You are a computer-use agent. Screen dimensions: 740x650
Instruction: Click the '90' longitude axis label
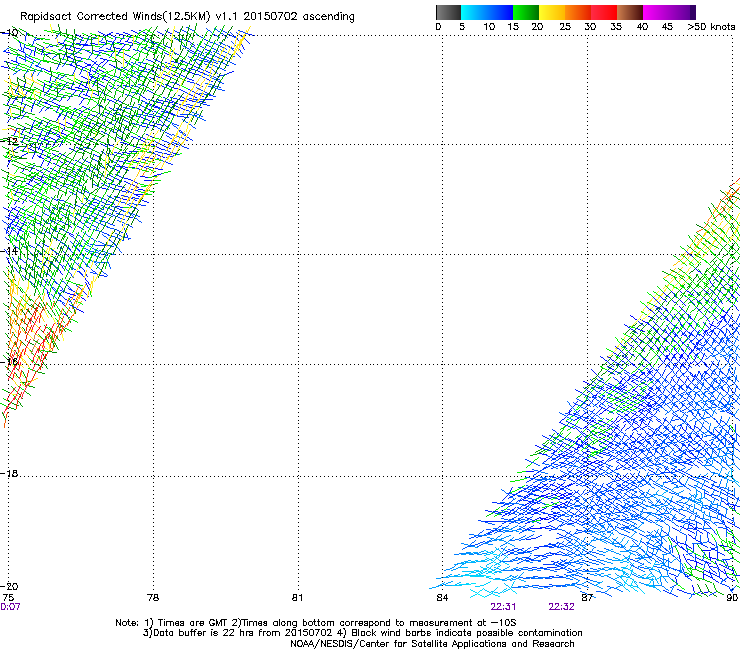click(x=732, y=597)
